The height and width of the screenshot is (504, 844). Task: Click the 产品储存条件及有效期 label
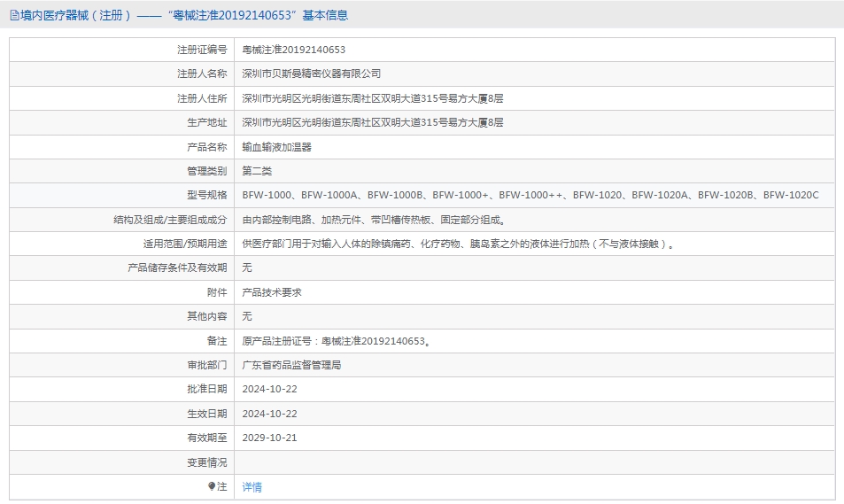coord(178,268)
